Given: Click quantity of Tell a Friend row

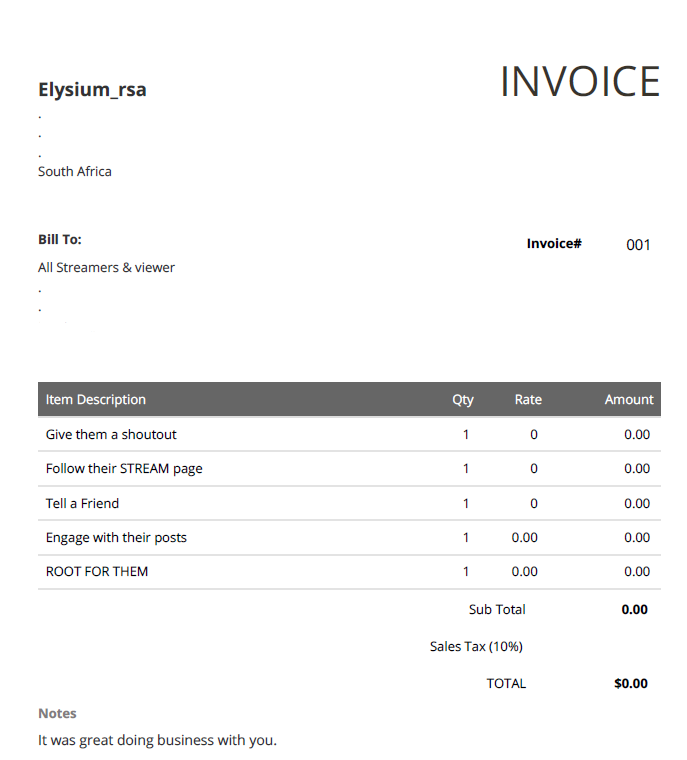Looking at the screenshot, I should (x=466, y=504).
